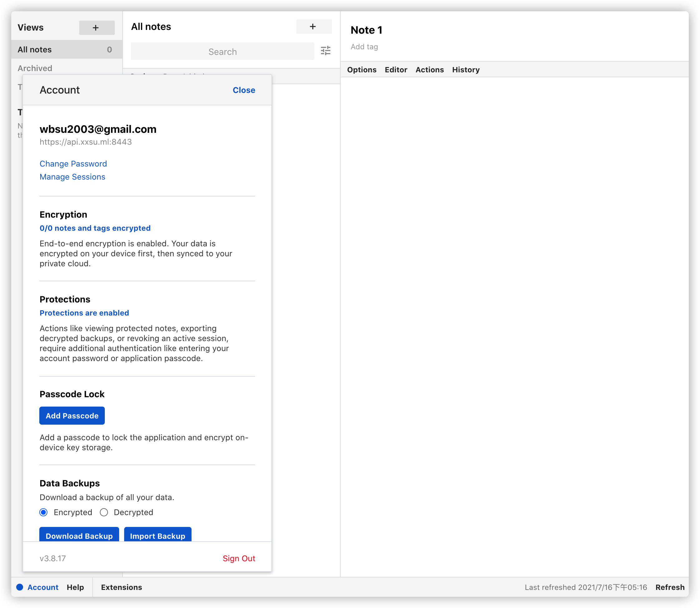Select the Decrypted backup radio button

coord(104,512)
